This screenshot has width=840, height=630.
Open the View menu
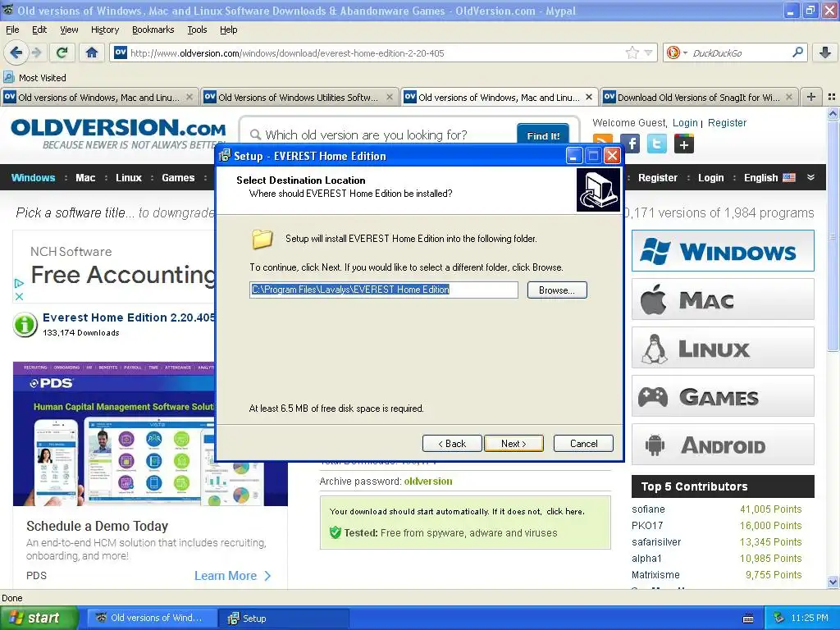point(69,30)
